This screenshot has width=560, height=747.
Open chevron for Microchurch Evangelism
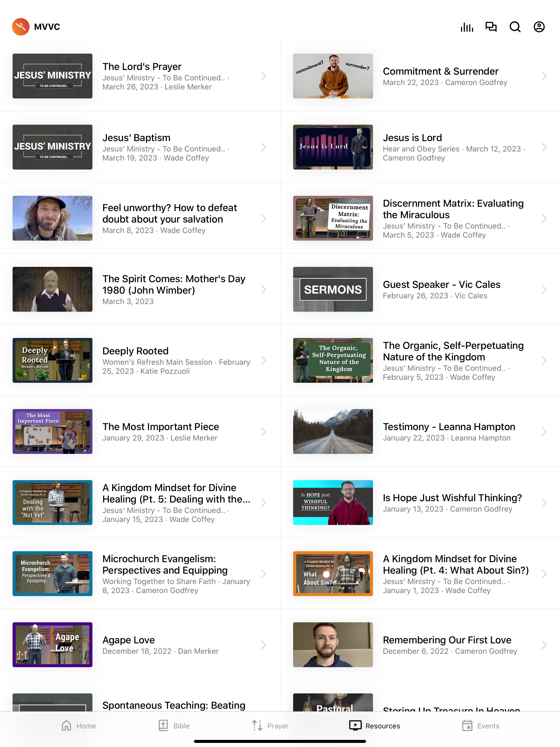(263, 574)
